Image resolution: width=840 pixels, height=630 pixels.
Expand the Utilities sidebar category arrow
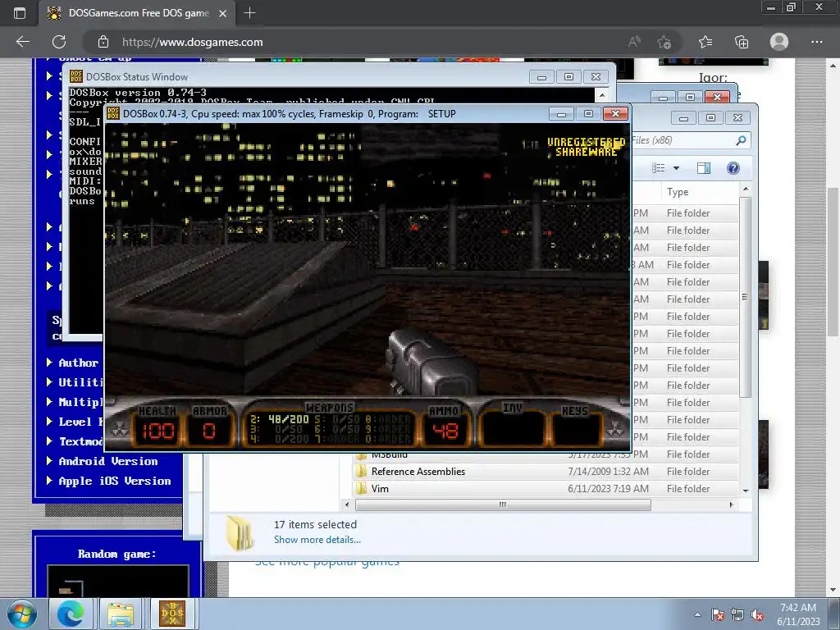(49, 382)
